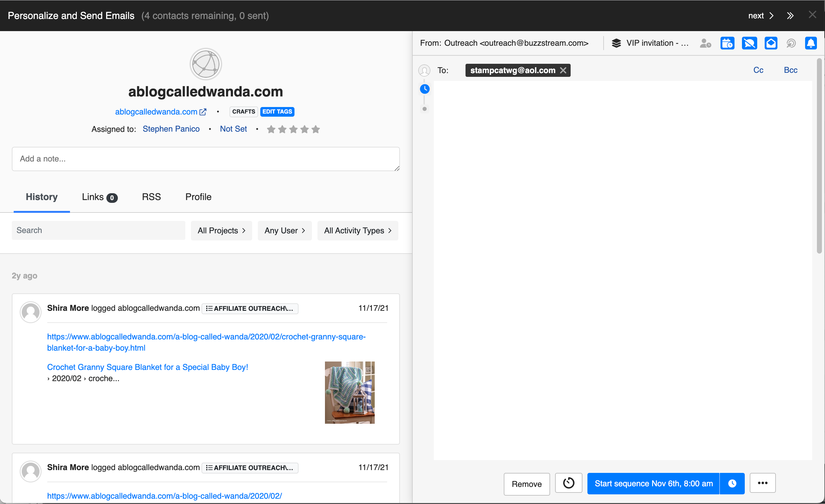This screenshot has width=825, height=504.
Task: Toggle the crossed-out chat bubble icon
Action: [x=749, y=43]
